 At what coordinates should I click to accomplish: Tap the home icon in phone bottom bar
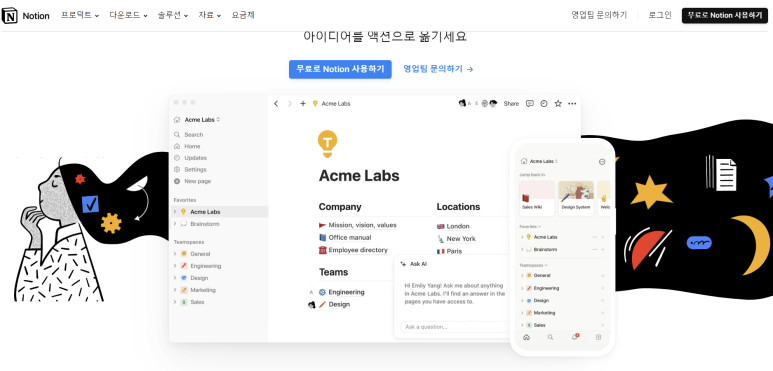526,337
